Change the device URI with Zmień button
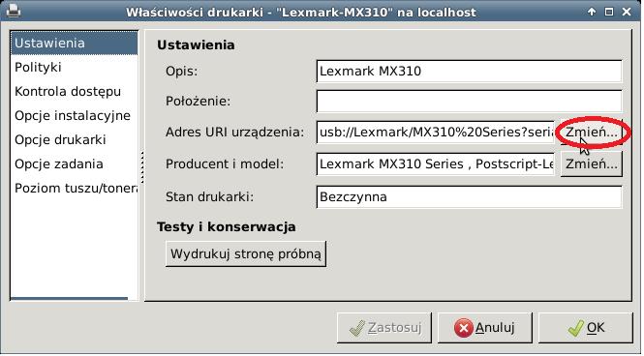The width and height of the screenshot is (644, 356). (592, 133)
